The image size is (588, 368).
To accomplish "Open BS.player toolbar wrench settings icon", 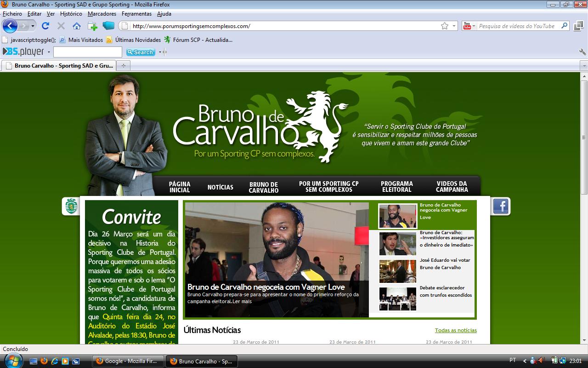I will coord(582,52).
